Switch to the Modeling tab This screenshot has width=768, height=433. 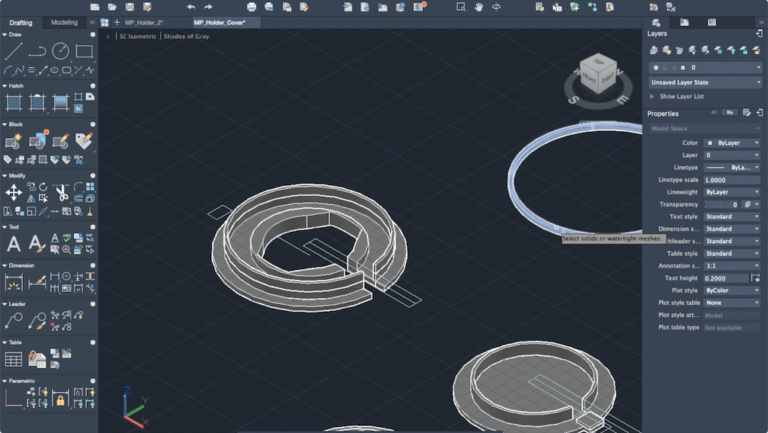tap(64, 22)
